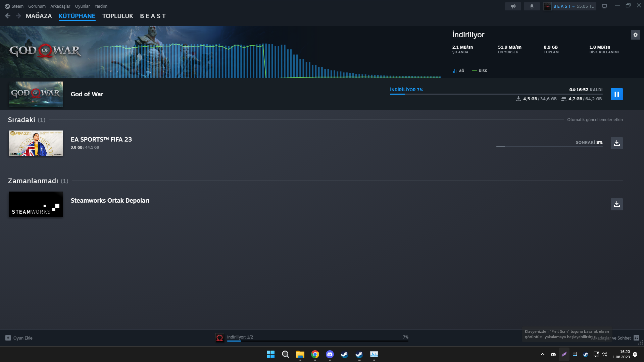The width and height of the screenshot is (644, 362).
Task: Open the megaphone announcements icon
Action: coord(513,6)
